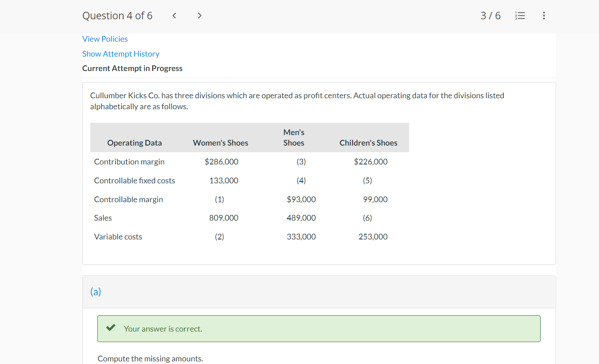Click the 253,000 variable costs value

pos(373,237)
